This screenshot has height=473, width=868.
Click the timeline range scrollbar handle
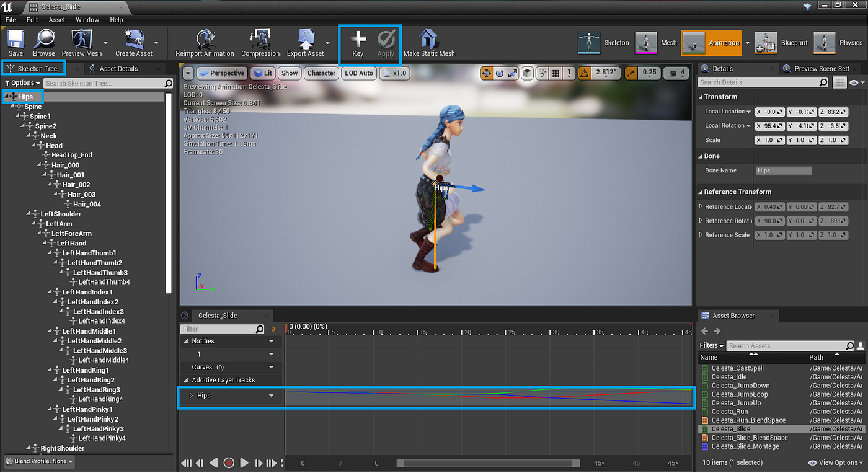(x=488, y=463)
